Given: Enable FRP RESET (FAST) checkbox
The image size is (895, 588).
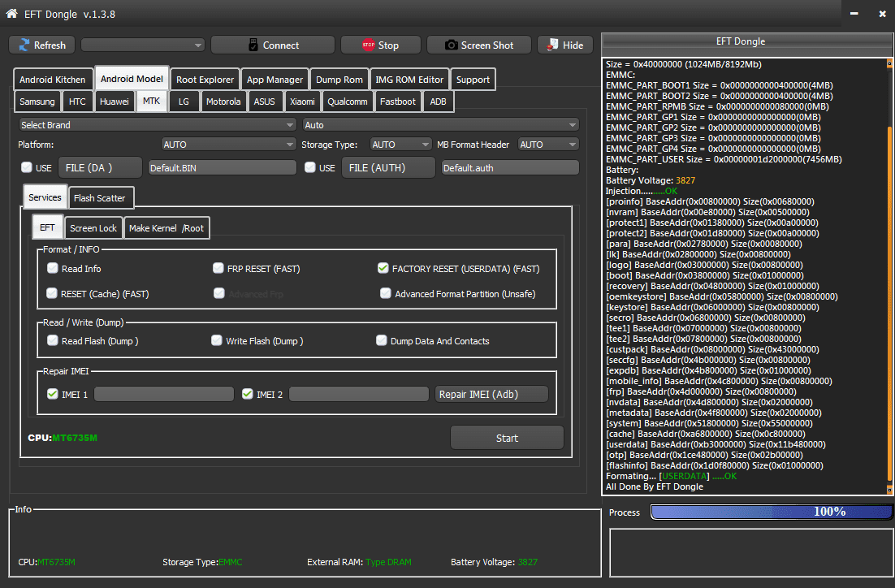Looking at the screenshot, I should [x=218, y=268].
